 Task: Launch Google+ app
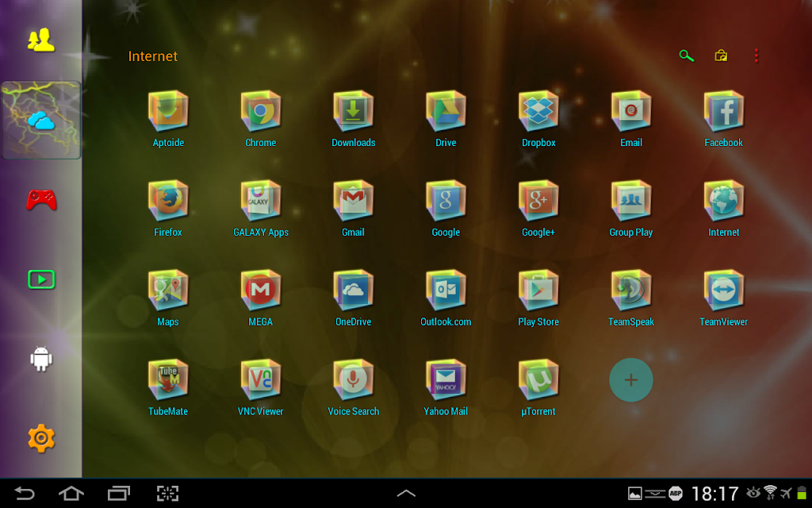(x=538, y=201)
